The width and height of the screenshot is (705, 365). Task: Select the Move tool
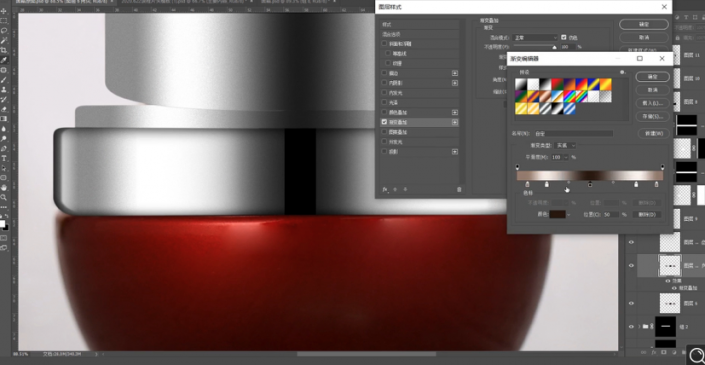[x=4, y=11]
